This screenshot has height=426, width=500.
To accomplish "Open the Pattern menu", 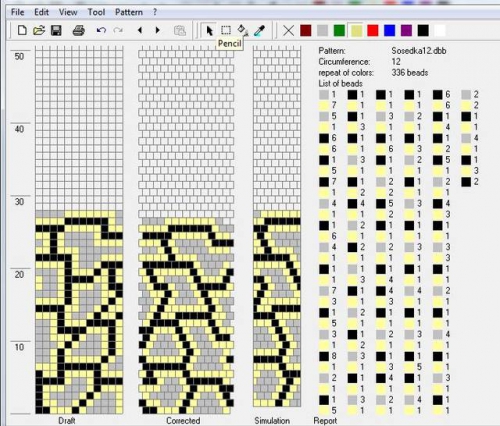I will [x=129, y=12].
